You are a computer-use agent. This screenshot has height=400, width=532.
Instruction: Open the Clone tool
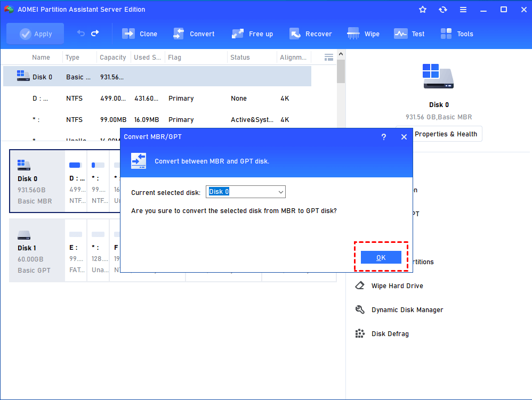pos(140,34)
